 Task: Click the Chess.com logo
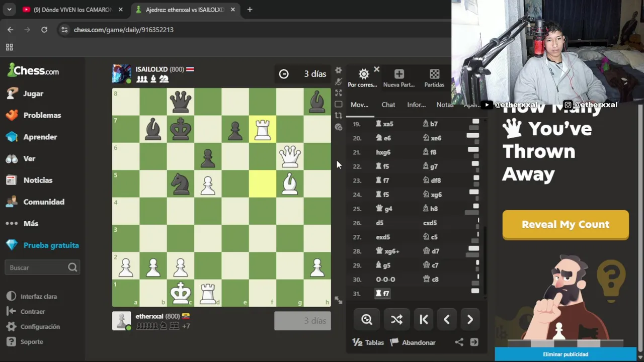pyautogui.click(x=33, y=70)
